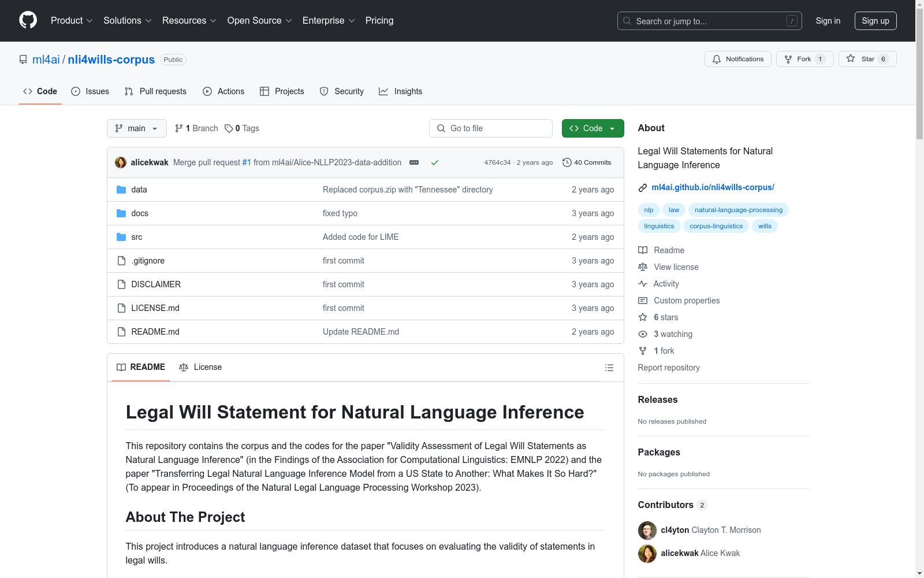Click the src folder icon
Screen dimensions: 924x578
(x=121, y=237)
